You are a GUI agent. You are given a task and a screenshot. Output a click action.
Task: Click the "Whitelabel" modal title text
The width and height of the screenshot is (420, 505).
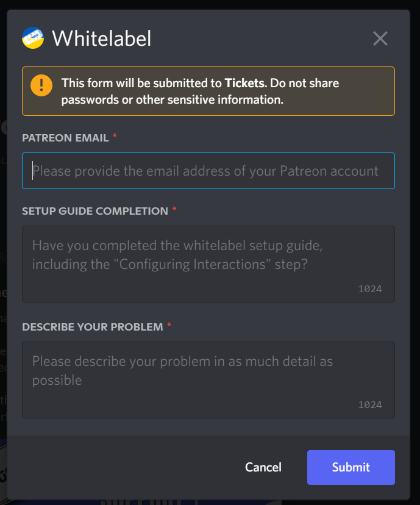coord(101,39)
